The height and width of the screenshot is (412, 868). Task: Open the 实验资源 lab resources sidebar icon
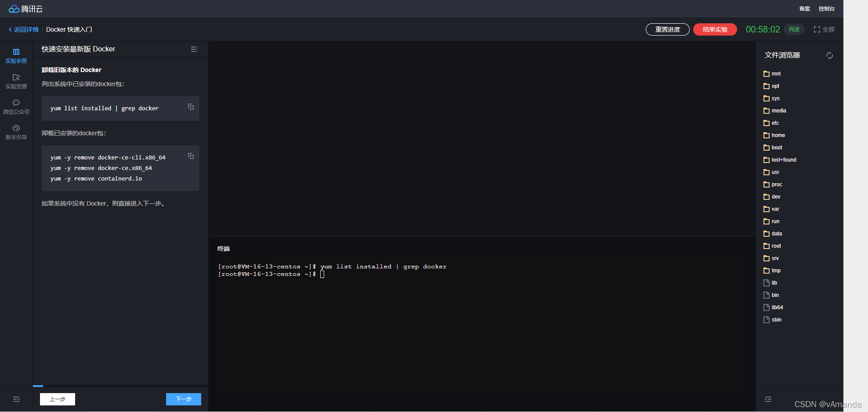pyautogui.click(x=16, y=81)
